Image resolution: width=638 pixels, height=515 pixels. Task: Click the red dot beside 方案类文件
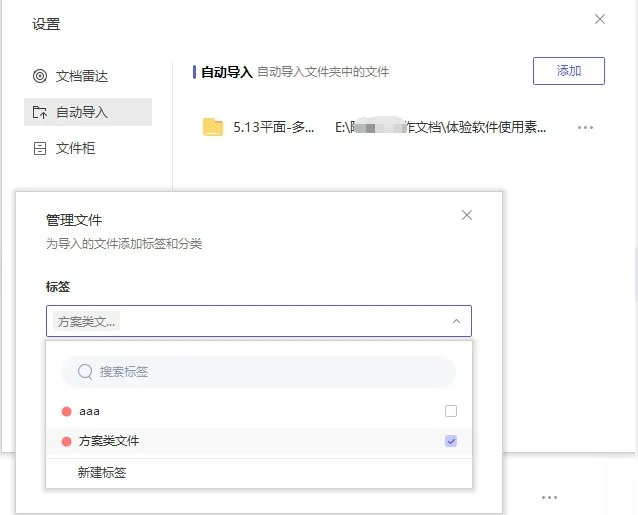67,441
